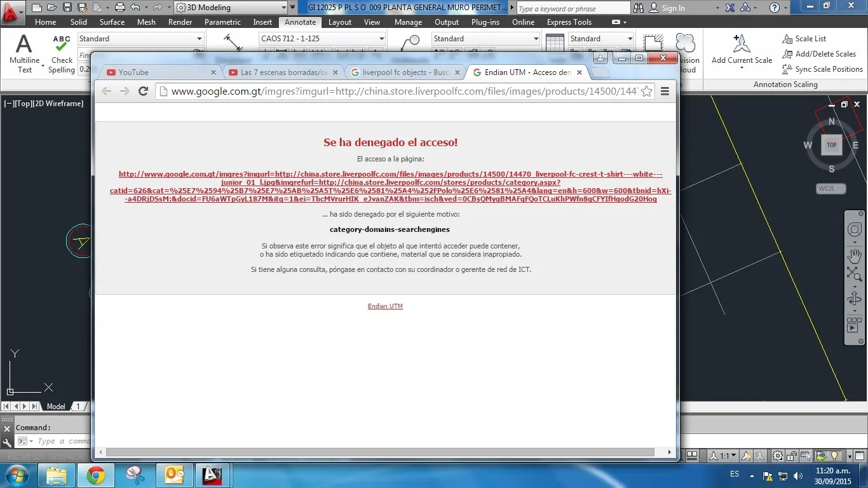Select the Model layout tab
This screenshot has width=868, height=488.
click(x=56, y=406)
